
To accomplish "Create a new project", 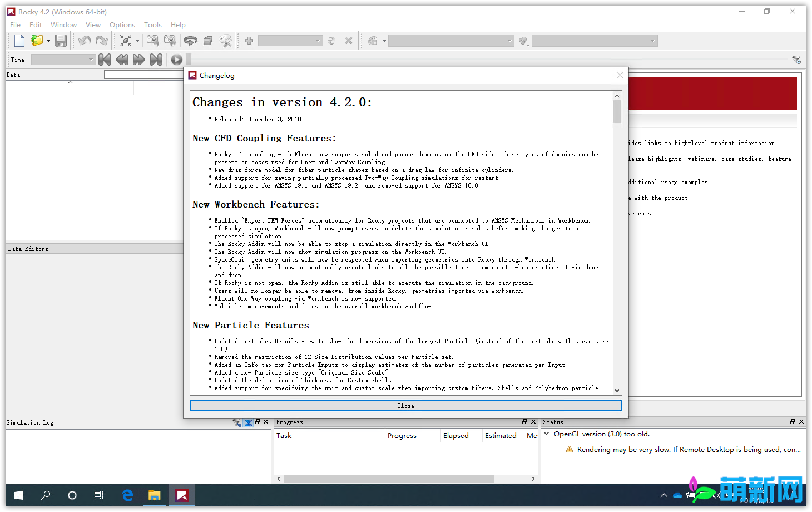I will (x=18, y=40).
